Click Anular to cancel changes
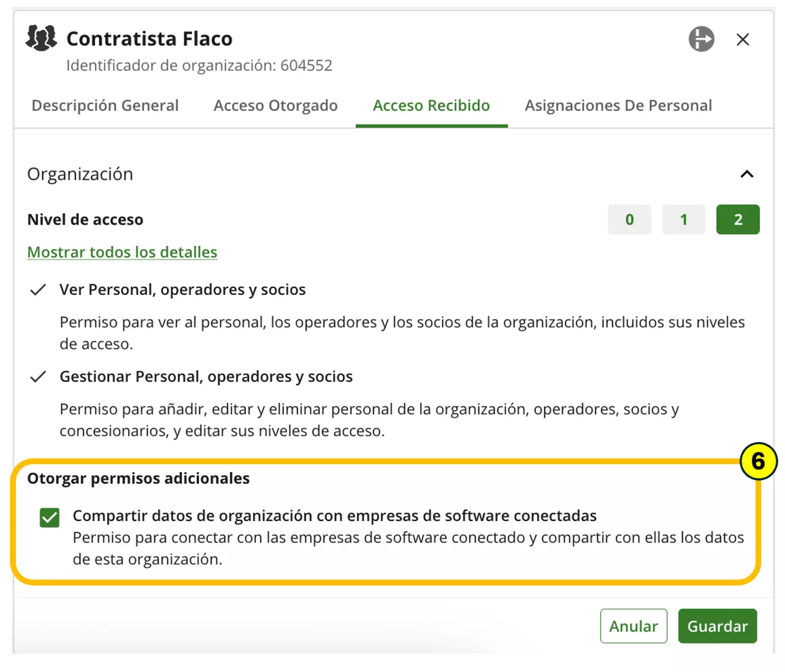Viewport: 785px width, 672px height. [x=634, y=626]
